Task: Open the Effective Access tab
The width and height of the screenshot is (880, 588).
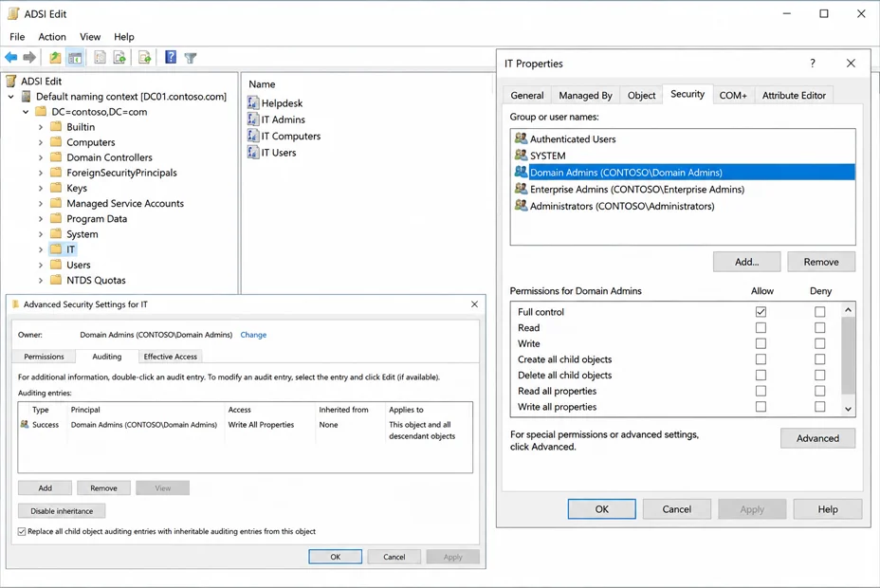Action: [170, 357]
